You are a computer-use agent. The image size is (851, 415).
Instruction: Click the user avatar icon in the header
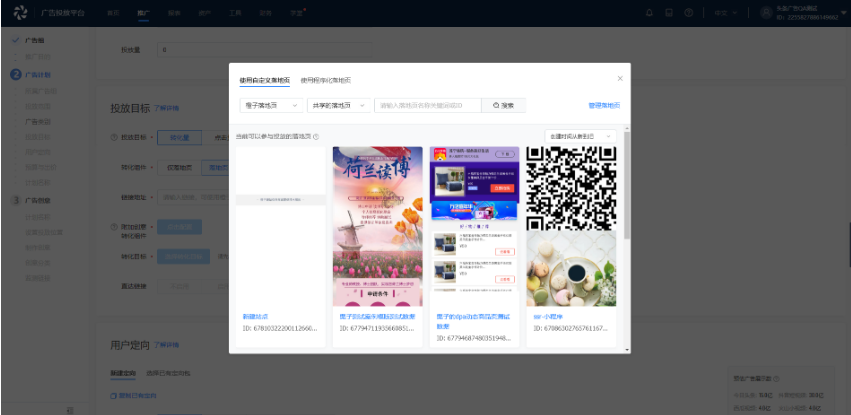click(x=766, y=13)
